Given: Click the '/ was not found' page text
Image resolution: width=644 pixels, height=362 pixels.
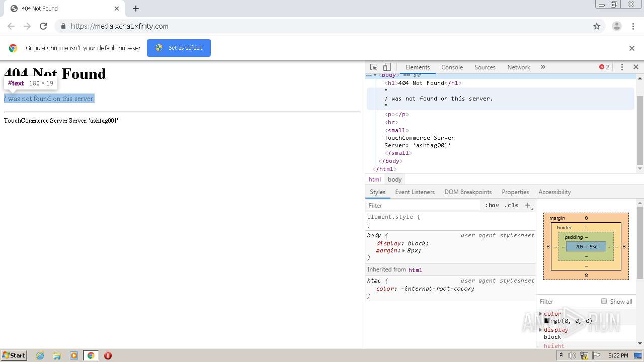Looking at the screenshot, I should (x=49, y=99).
